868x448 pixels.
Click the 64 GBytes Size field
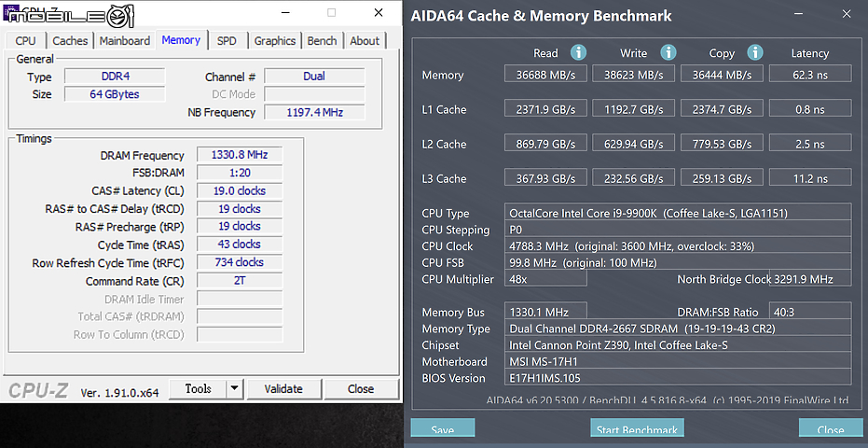[x=116, y=94]
